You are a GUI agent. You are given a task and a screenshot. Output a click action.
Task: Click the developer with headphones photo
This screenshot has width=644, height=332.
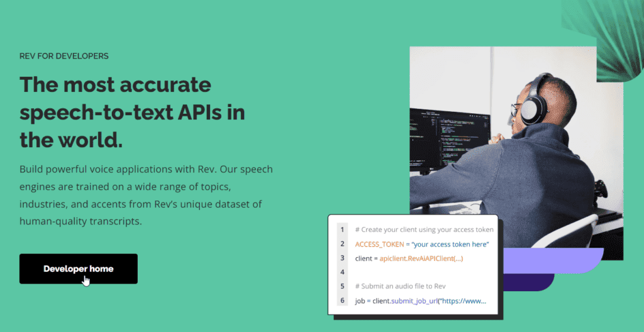coord(516,153)
